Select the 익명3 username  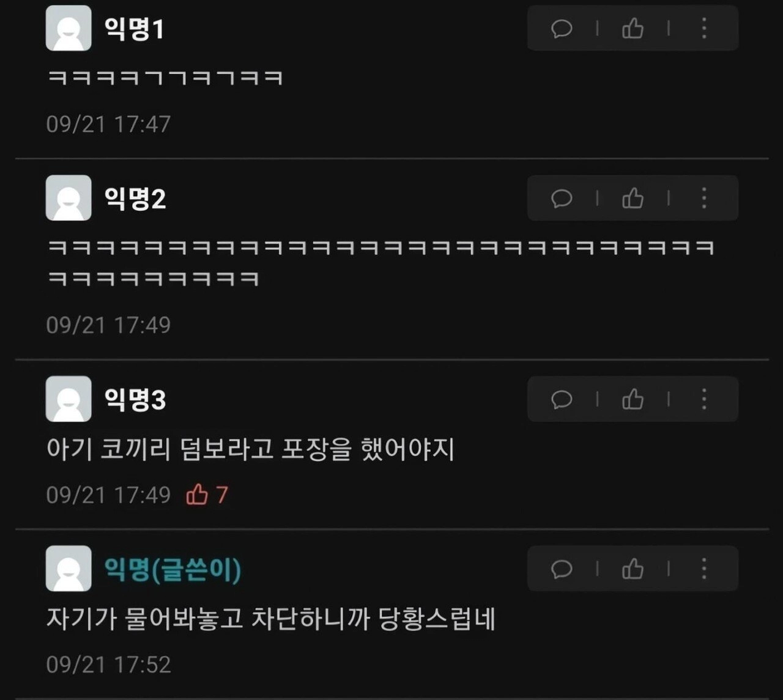[x=135, y=399]
